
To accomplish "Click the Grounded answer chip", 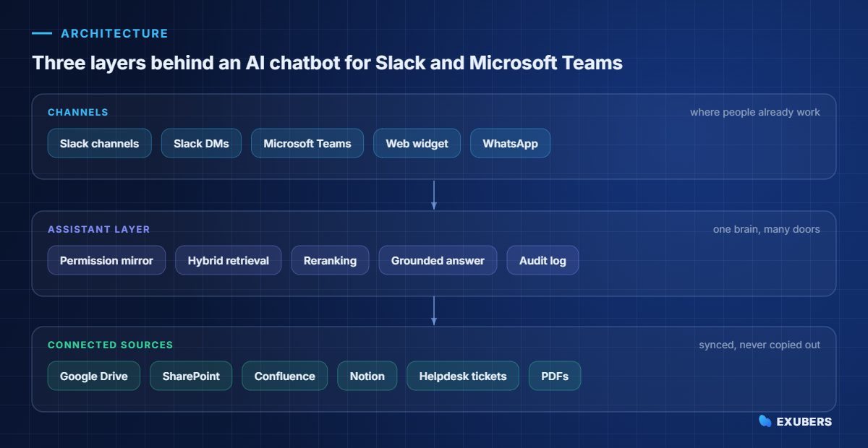I will point(438,260).
